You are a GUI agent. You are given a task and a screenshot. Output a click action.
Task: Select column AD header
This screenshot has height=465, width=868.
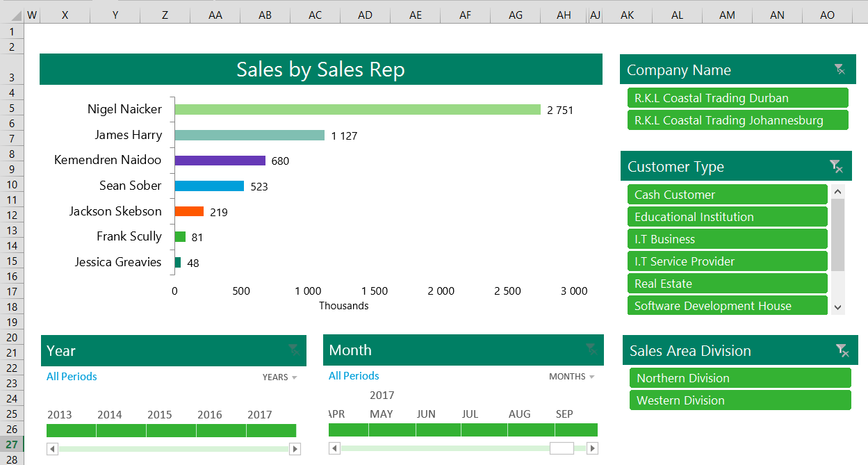(365, 15)
